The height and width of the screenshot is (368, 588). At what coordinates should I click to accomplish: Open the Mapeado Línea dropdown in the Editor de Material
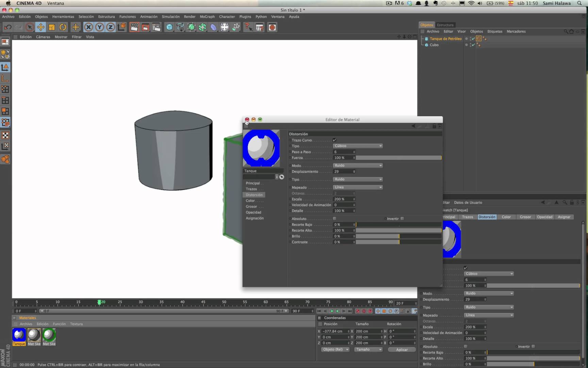[x=358, y=187]
